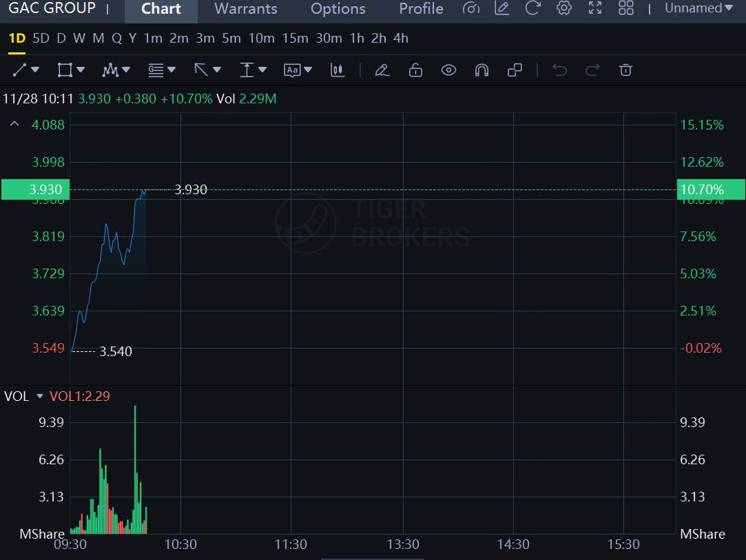This screenshot has height=560, width=746.
Task: Collapse the price axis with caret arrow
Action: pyautogui.click(x=14, y=124)
